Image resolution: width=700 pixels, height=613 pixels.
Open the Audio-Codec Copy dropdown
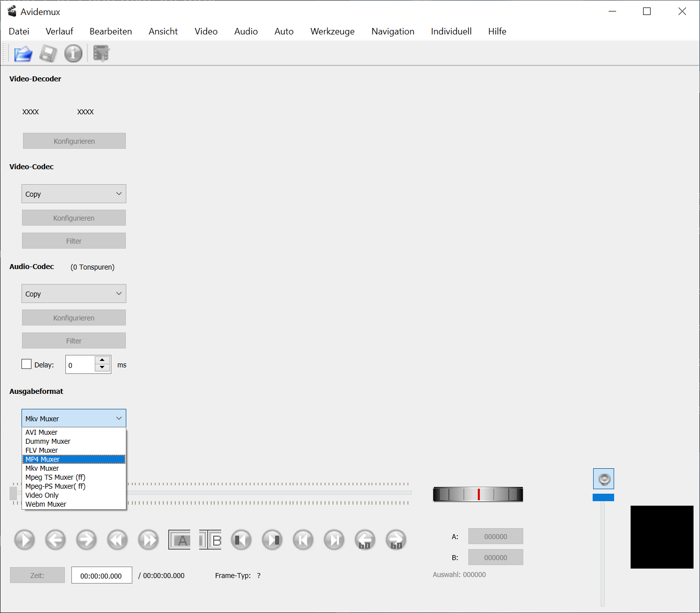(x=73, y=294)
